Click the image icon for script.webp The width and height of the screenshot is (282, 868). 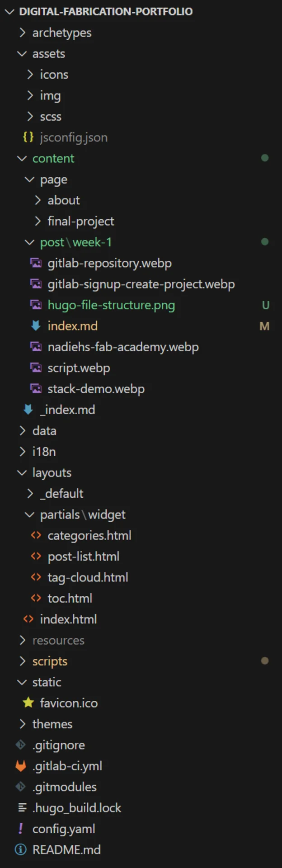pos(36,368)
